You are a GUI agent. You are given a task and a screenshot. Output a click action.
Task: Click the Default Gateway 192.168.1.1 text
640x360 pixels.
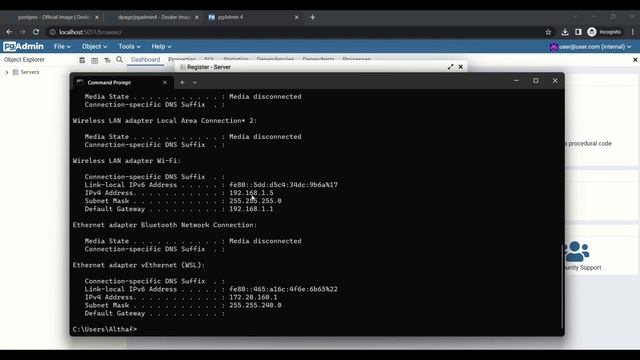(x=251, y=209)
